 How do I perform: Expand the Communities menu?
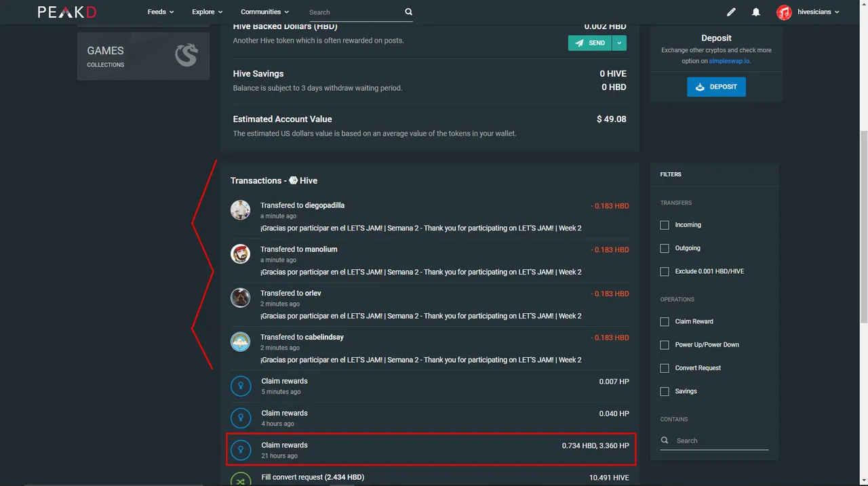[x=264, y=12]
